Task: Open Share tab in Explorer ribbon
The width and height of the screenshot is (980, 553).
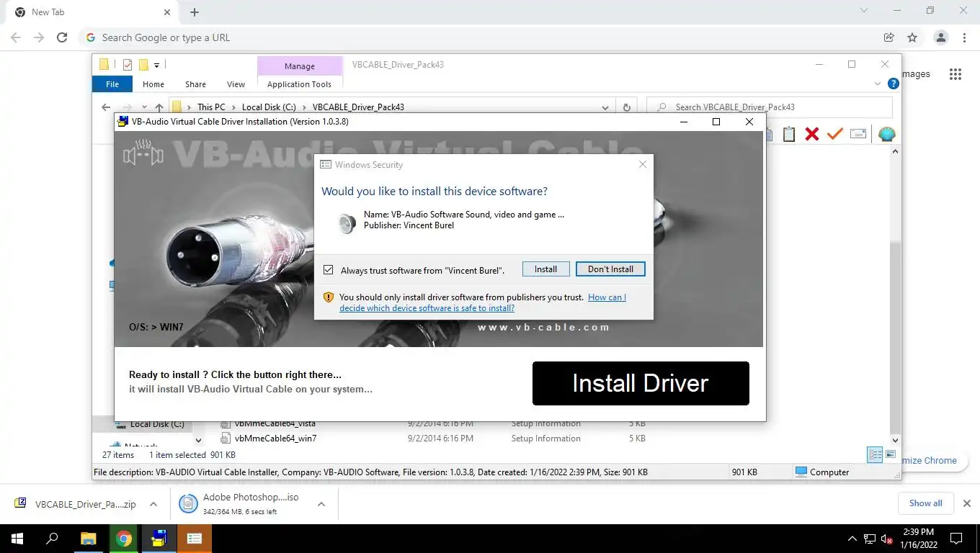Action: click(x=195, y=84)
